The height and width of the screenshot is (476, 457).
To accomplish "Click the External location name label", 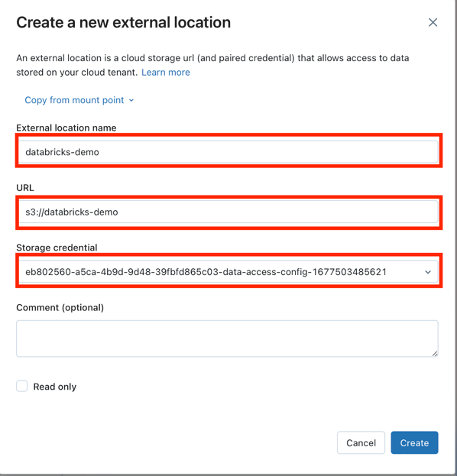I will pyautogui.click(x=66, y=128).
